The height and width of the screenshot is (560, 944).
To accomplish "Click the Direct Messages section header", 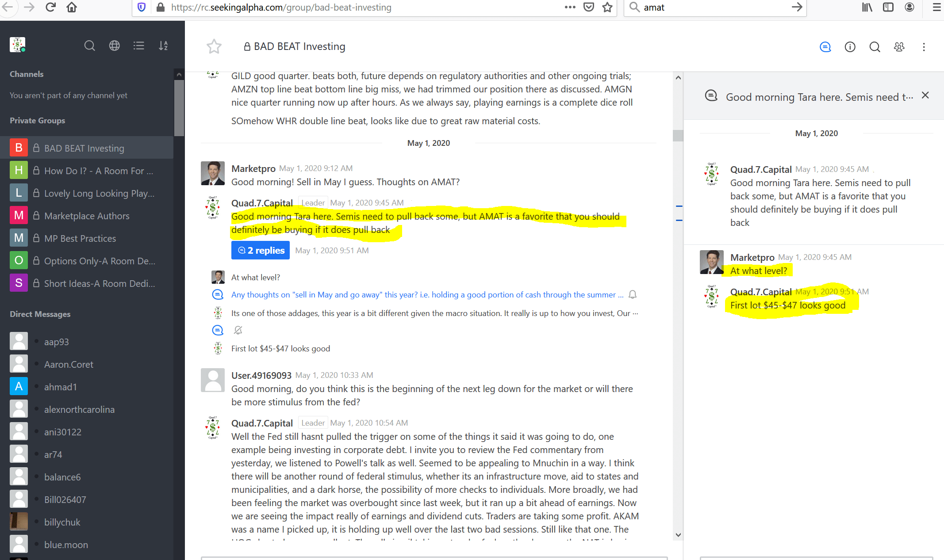I will [40, 314].
